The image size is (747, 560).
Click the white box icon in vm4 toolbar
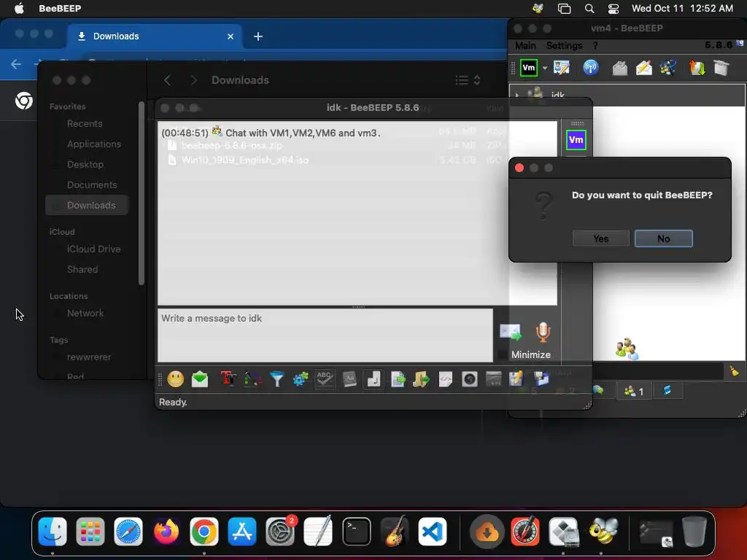(x=721, y=68)
